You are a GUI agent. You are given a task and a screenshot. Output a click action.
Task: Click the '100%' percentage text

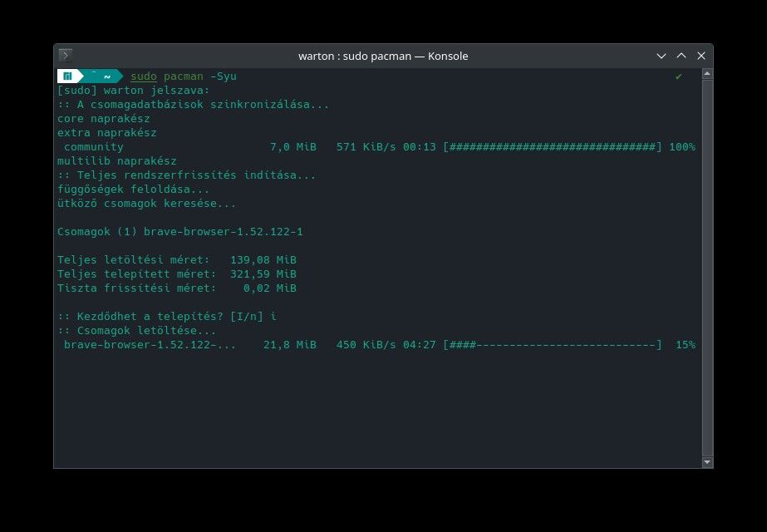tap(682, 147)
